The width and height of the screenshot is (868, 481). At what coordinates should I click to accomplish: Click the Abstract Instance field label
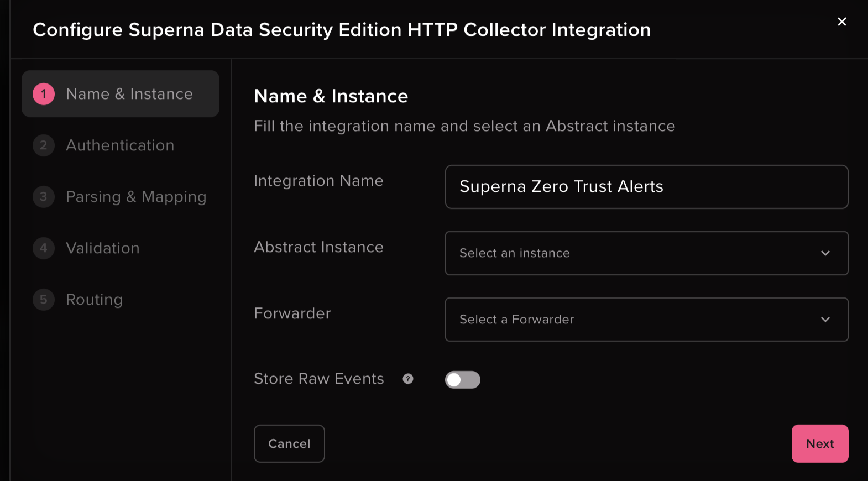(318, 247)
